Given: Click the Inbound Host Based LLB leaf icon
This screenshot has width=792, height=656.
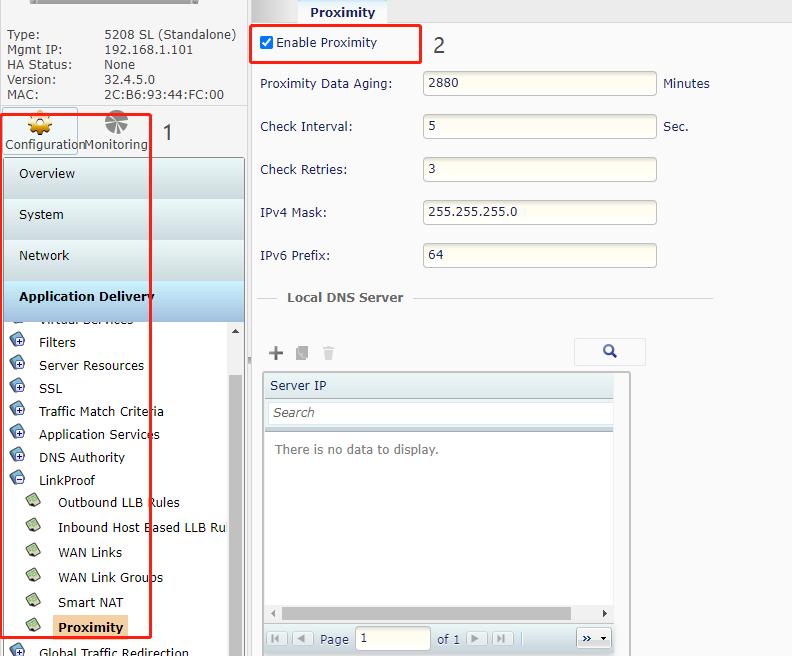Looking at the screenshot, I should click(x=33, y=525).
